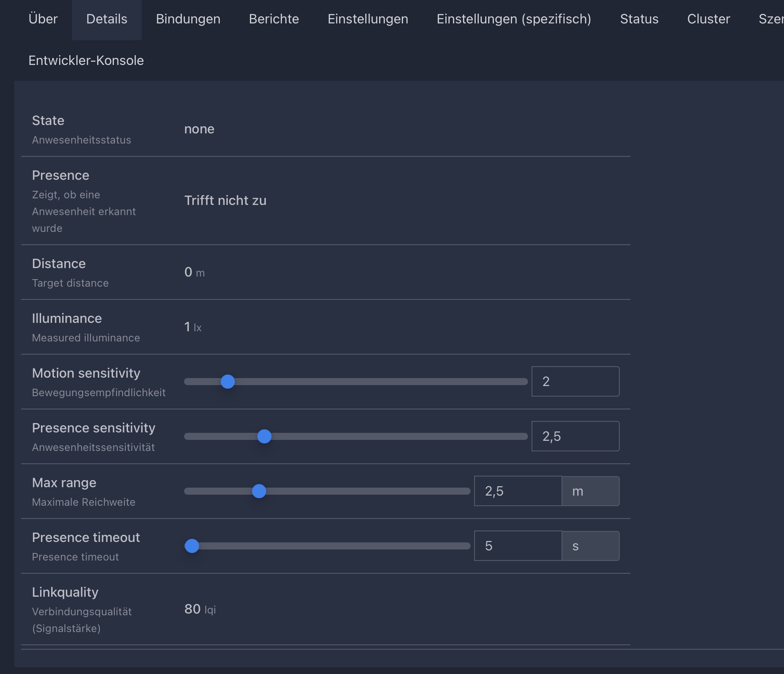Select the Details tab
784x674 pixels.
107,19
